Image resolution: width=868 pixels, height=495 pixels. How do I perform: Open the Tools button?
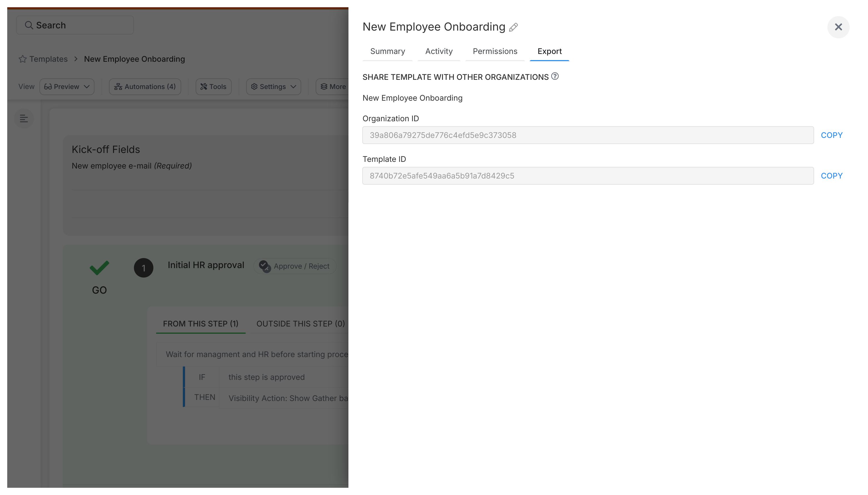(x=213, y=87)
